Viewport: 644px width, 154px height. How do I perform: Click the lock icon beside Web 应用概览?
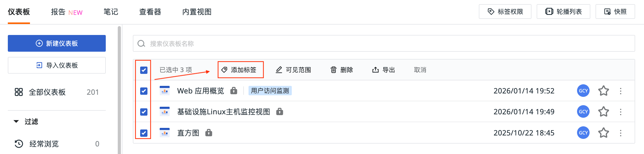click(234, 91)
